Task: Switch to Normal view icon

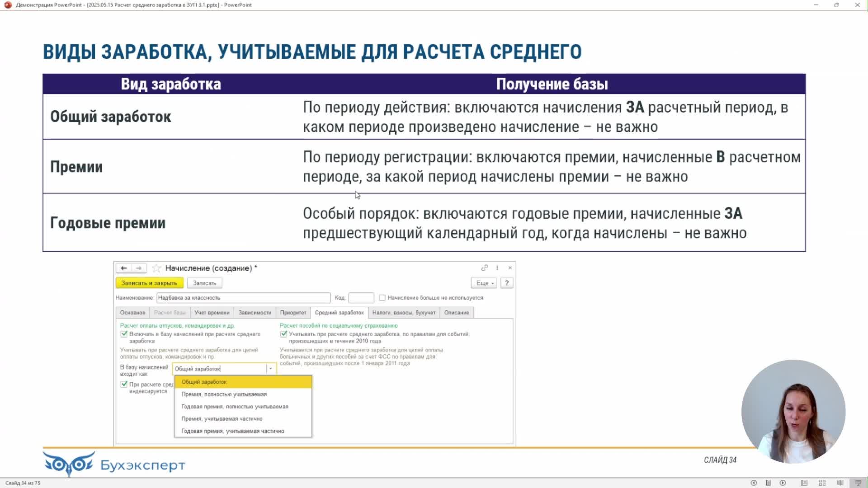Action: pyautogui.click(x=804, y=483)
